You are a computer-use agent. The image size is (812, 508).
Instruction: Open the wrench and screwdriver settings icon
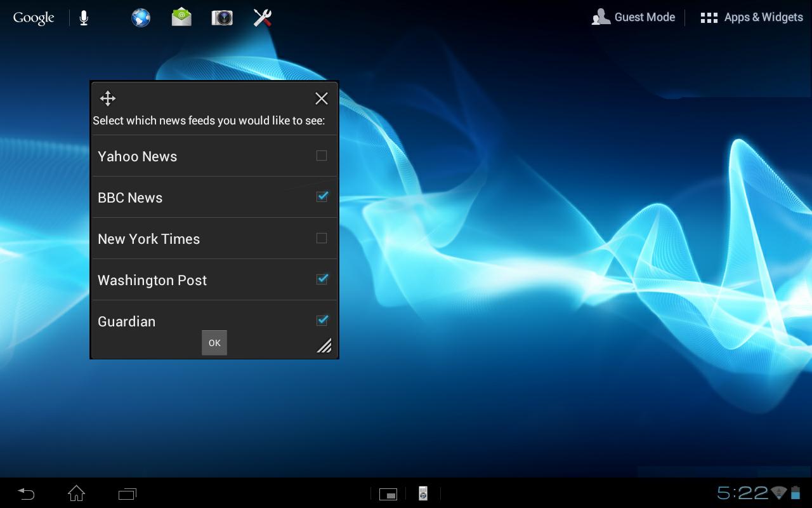[263, 18]
